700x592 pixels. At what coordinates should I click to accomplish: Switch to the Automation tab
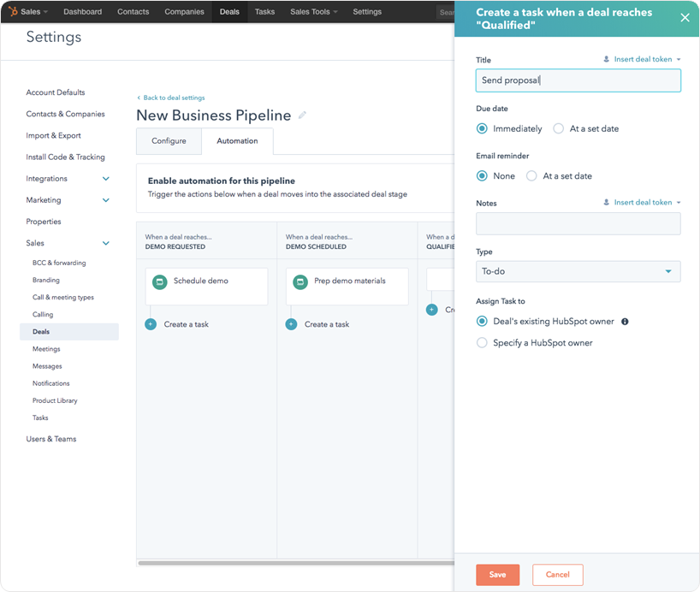click(237, 141)
